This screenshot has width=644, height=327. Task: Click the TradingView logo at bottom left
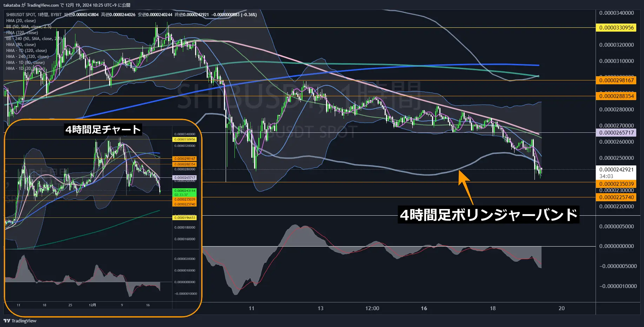click(x=20, y=321)
